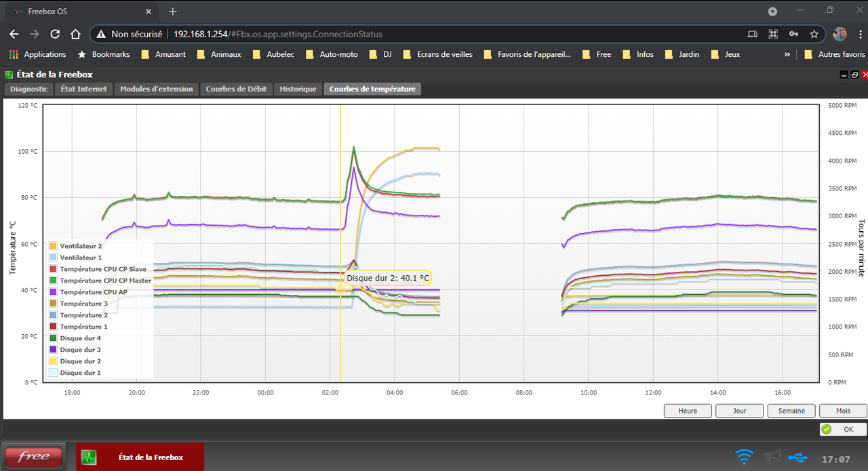This screenshot has width=868, height=471.
Task: Open the DJ bookmark folder
Action: (x=380, y=54)
